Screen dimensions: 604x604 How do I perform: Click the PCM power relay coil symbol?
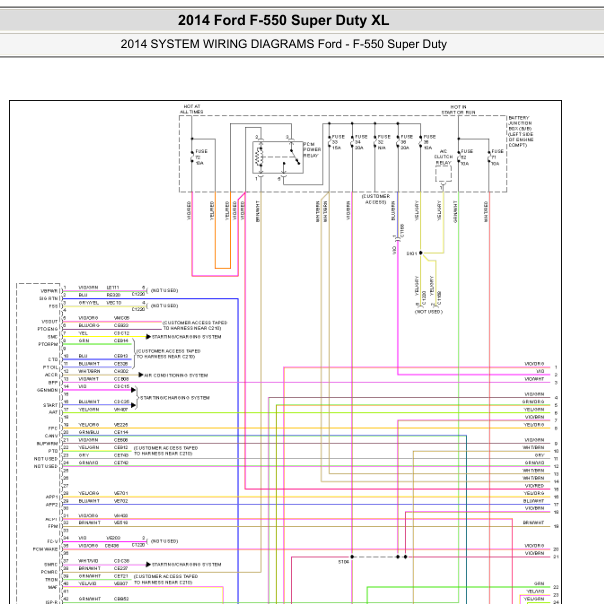point(260,158)
